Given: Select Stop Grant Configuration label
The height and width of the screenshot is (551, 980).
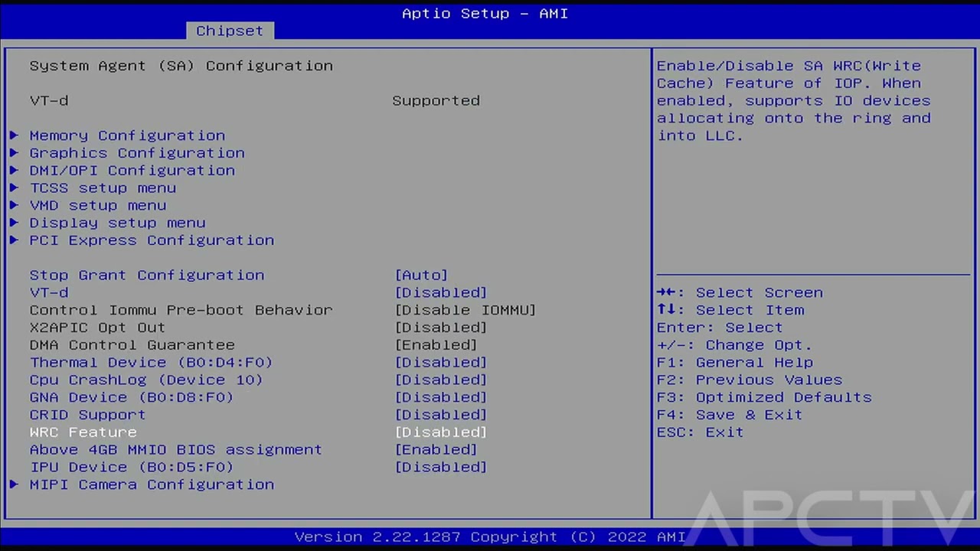Looking at the screenshot, I should click(x=147, y=275).
